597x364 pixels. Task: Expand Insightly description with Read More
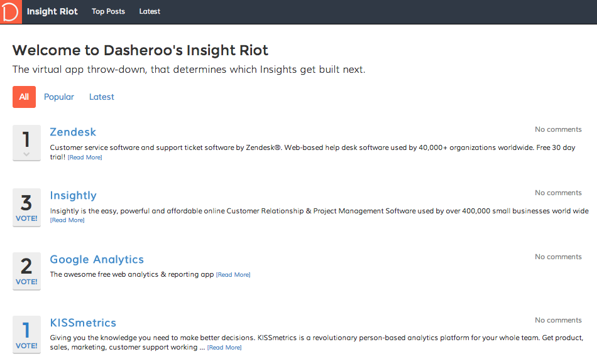67,220
